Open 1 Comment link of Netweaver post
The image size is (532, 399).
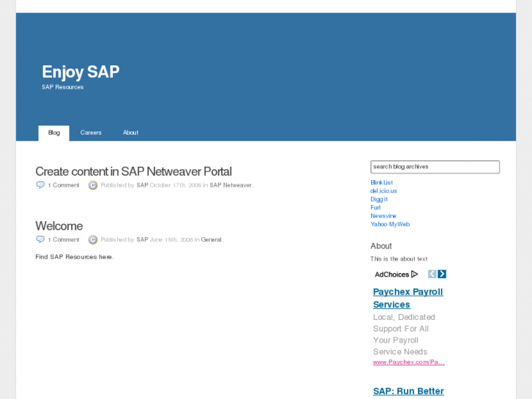(x=64, y=185)
